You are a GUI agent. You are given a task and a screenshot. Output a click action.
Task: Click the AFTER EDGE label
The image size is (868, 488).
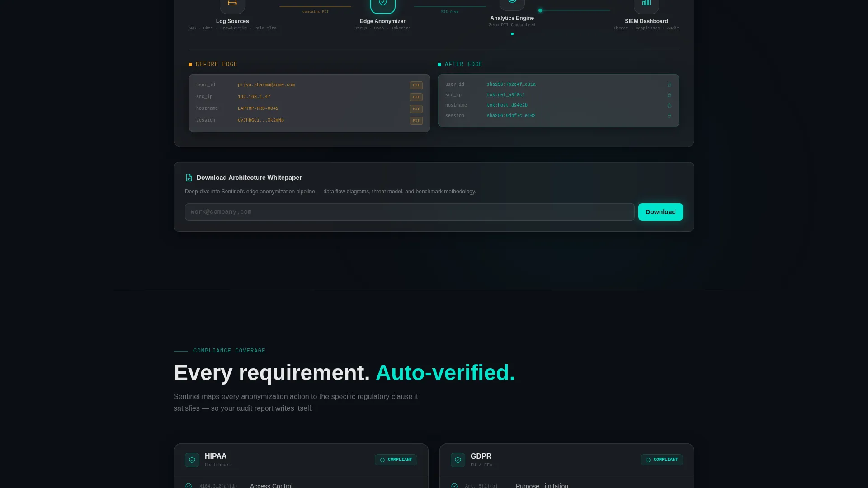click(464, 64)
